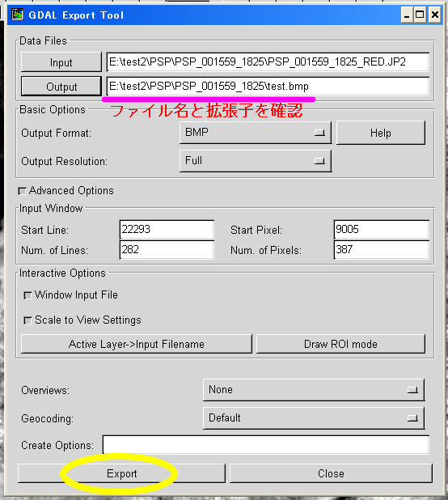Viewport: 448px width, 500px height.
Task: Expand the Geocoding Default dropdown
Action: [x=314, y=418]
